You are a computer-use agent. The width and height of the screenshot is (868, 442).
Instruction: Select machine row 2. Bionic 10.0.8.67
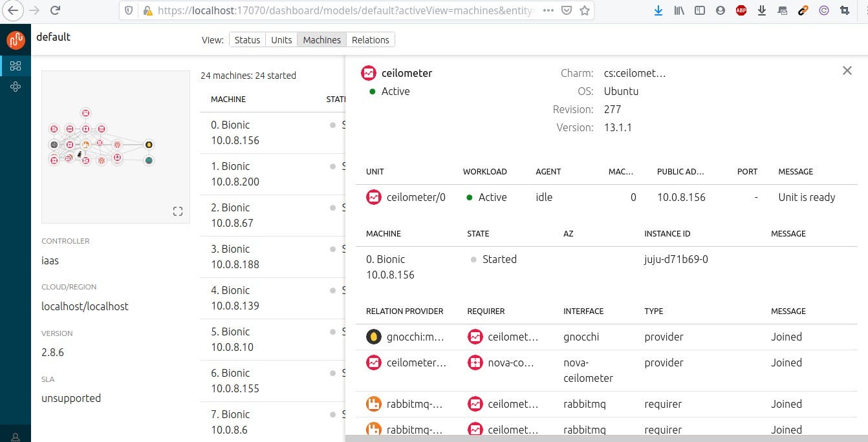pyautogui.click(x=272, y=215)
